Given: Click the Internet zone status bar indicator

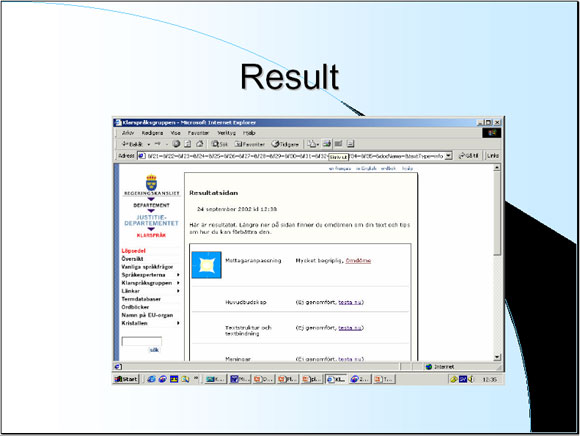Looking at the screenshot, I should tap(440, 366).
